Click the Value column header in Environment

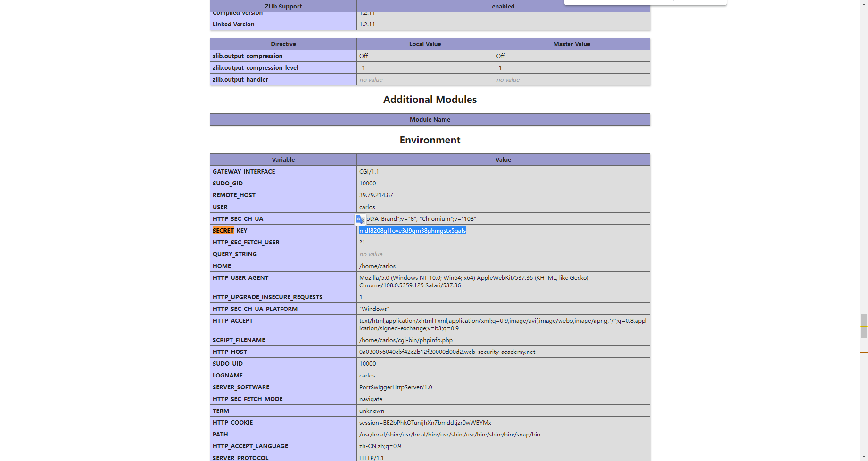tap(503, 160)
